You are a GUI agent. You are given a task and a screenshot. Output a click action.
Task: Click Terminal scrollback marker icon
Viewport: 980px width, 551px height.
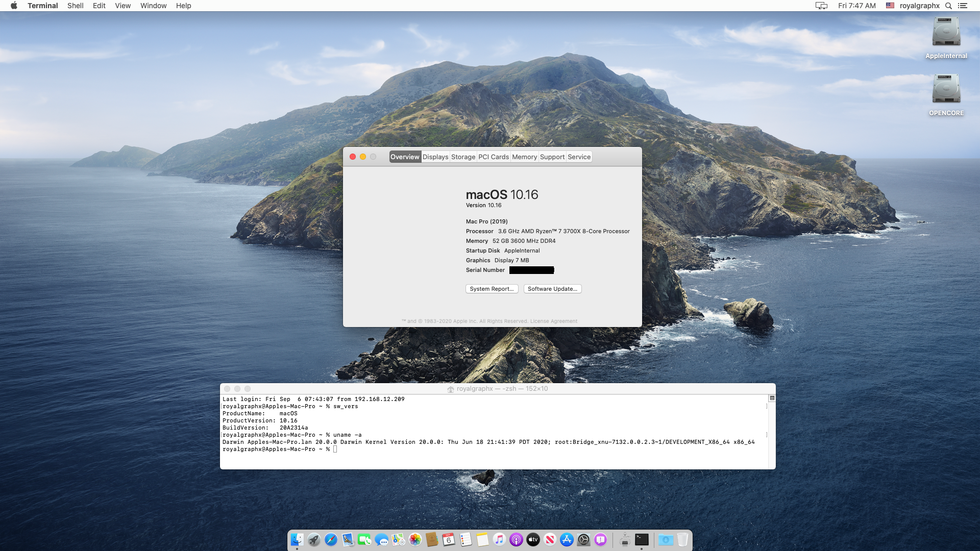tap(772, 398)
